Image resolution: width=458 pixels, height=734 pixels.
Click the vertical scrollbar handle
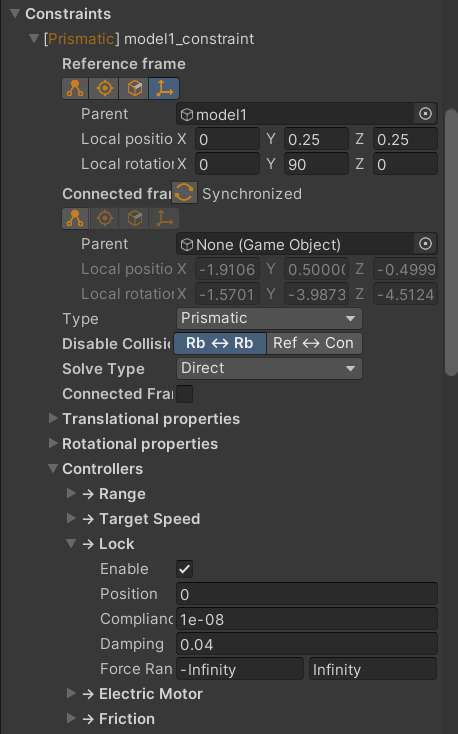tap(451, 242)
